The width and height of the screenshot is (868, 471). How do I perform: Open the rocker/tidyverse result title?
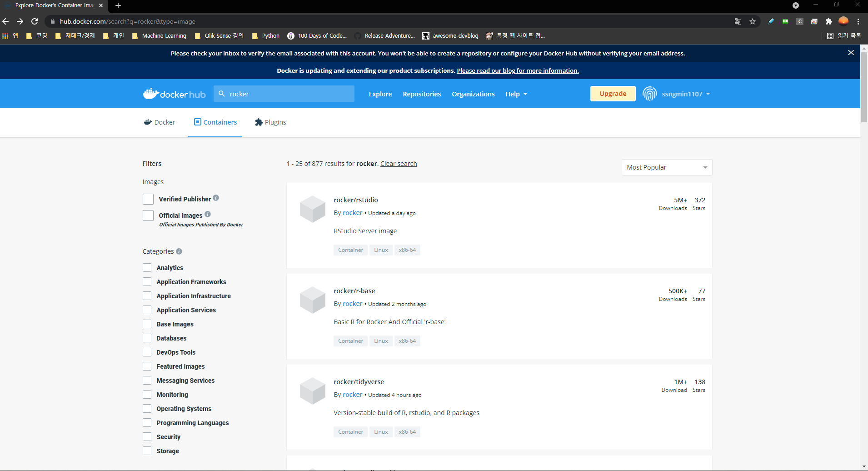359,382
